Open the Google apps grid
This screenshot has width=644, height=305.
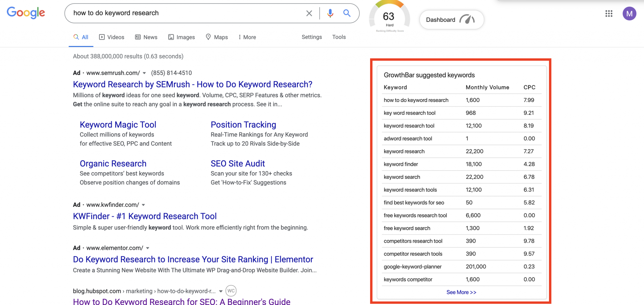[x=609, y=14]
